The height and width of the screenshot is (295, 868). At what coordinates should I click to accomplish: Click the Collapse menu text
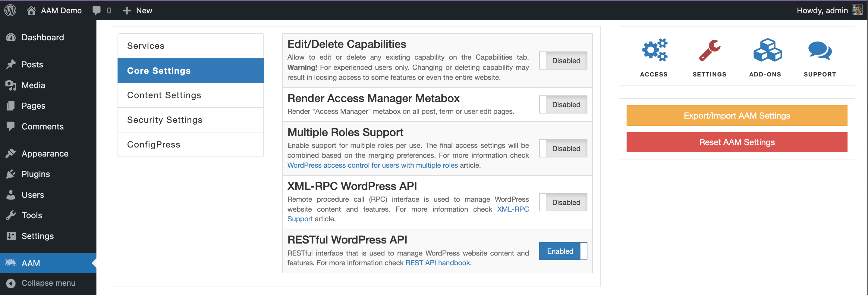[49, 283]
